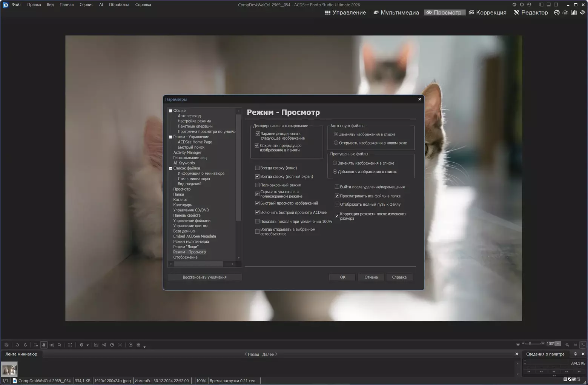The height and width of the screenshot is (385, 588).
Task: Open the 100% zoom level dropdown
Action: tap(558, 344)
